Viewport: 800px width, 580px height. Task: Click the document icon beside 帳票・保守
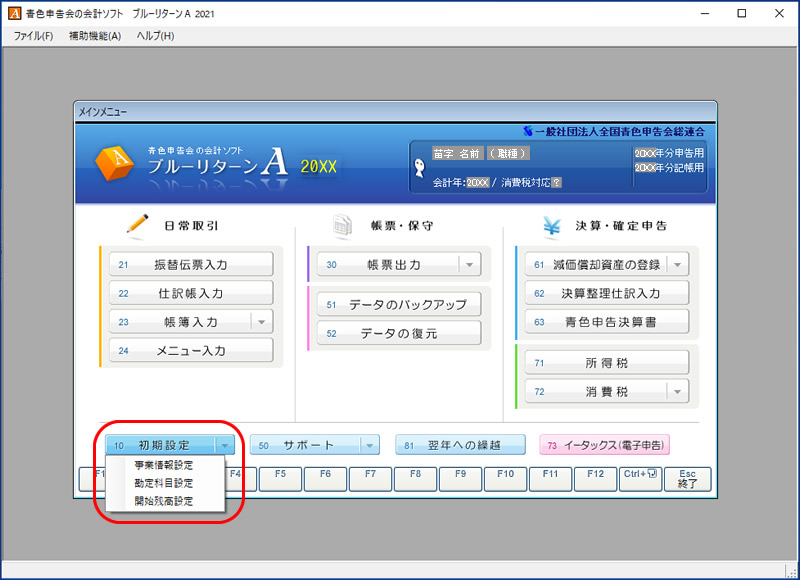pyautogui.click(x=343, y=226)
